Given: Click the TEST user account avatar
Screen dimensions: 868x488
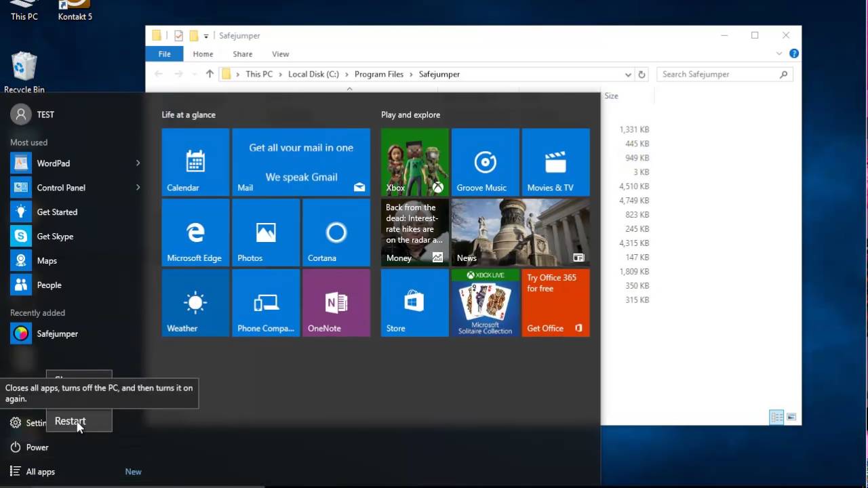Looking at the screenshot, I should click(x=21, y=115).
